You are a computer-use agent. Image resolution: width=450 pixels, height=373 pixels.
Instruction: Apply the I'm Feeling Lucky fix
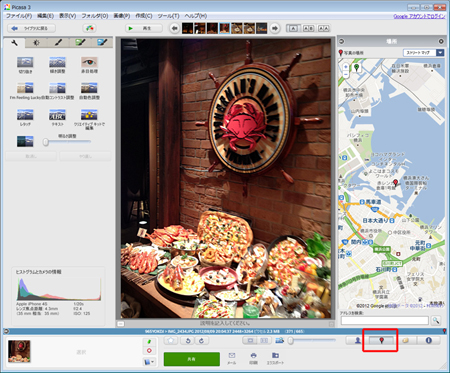[x=25, y=88]
